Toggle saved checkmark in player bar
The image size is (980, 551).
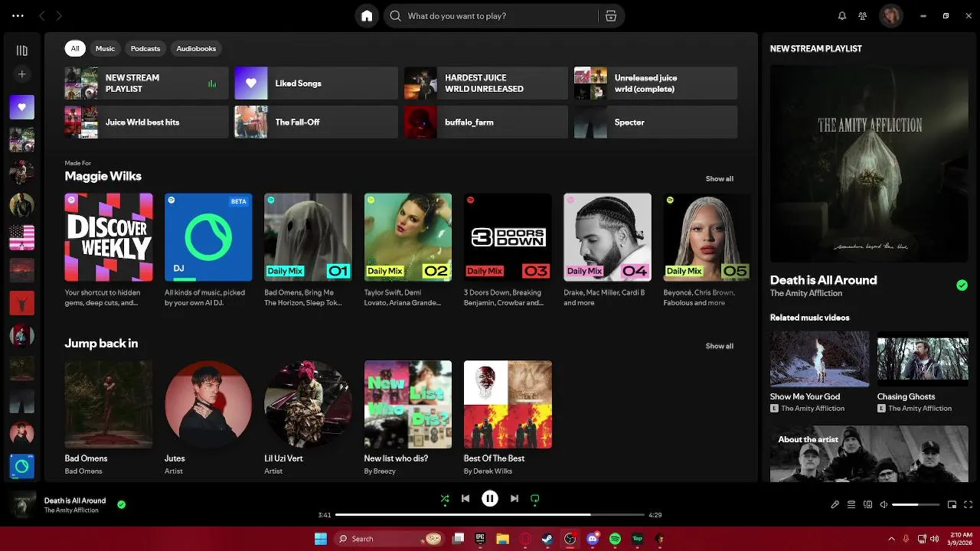click(x=121, y=504)
